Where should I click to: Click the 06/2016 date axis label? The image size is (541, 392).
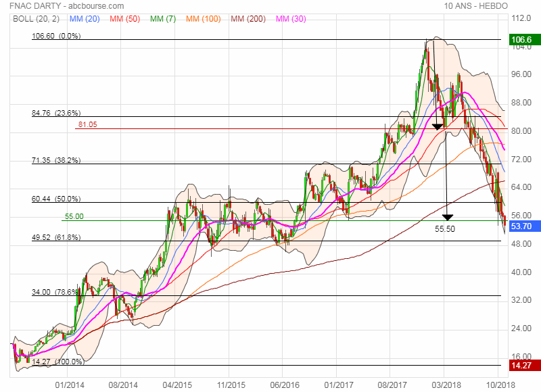click(x=285, y=385)
